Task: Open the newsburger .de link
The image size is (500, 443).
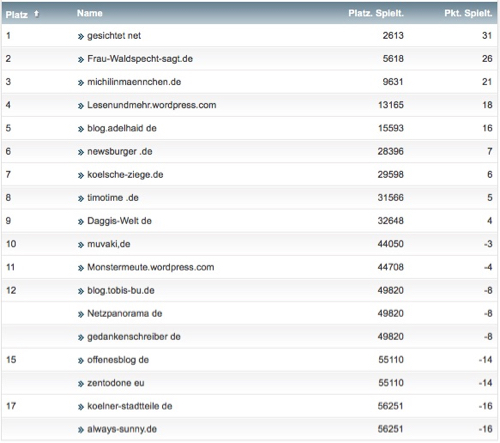Action: [120, 151]
